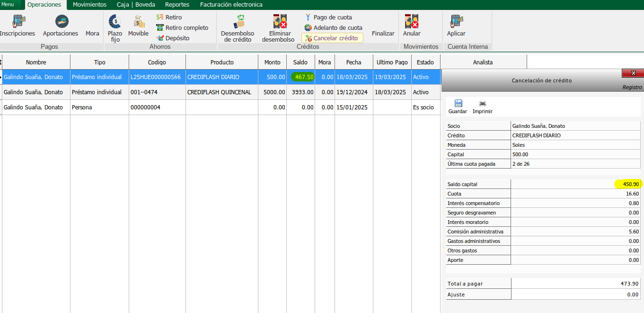The height and width of the screenshot is (313, 644).
Task: Open the Aportaciones payment icon
Action: tap(61, 22)
